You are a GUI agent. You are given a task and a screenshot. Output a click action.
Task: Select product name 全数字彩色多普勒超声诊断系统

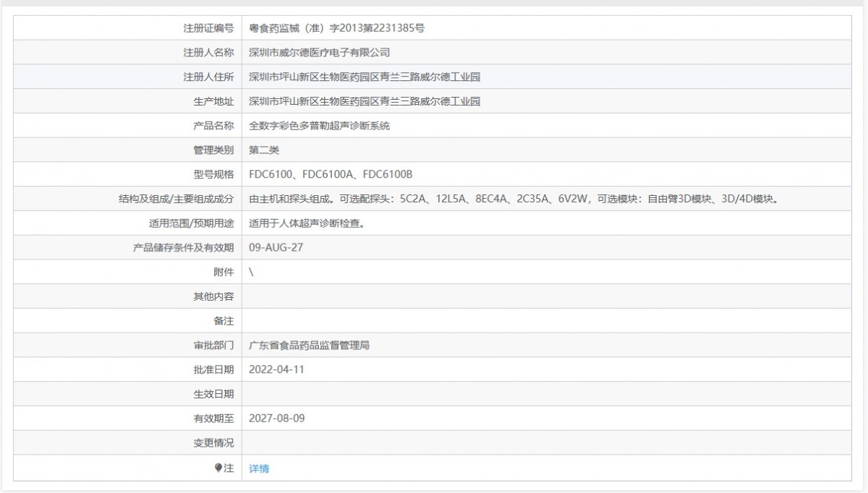coord(319,126)
